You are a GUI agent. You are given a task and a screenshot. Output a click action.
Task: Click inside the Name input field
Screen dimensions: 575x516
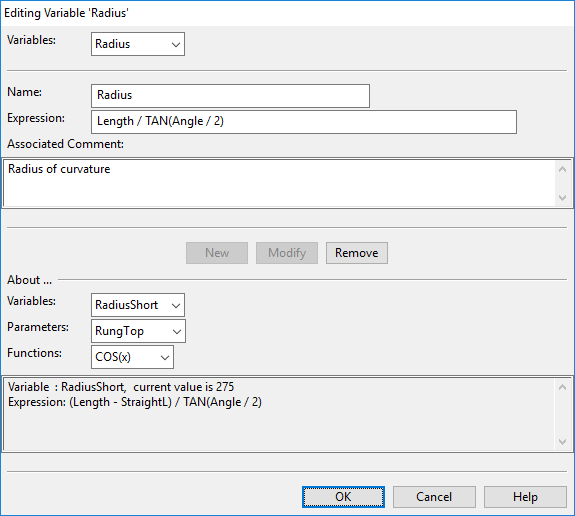pyautogui.click(x=230, y=96)
